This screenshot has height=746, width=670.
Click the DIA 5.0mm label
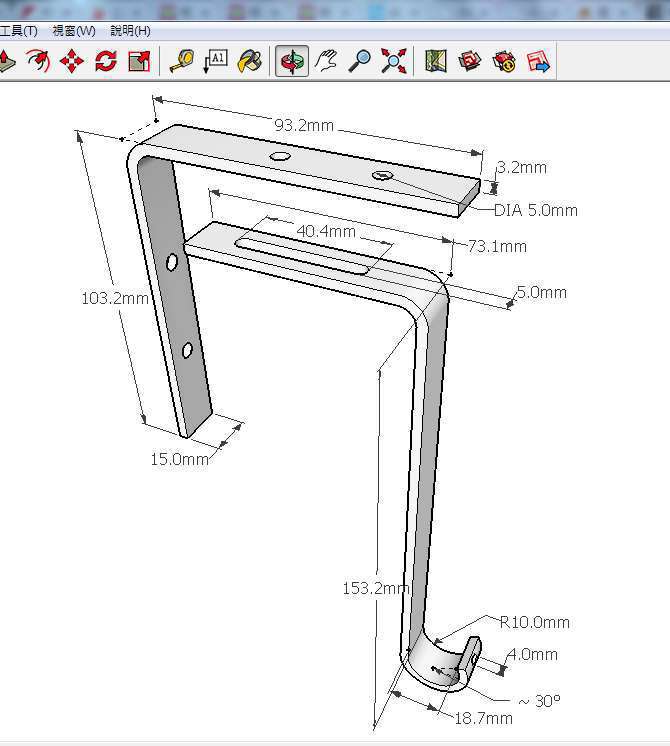click(x=536, y=210)
